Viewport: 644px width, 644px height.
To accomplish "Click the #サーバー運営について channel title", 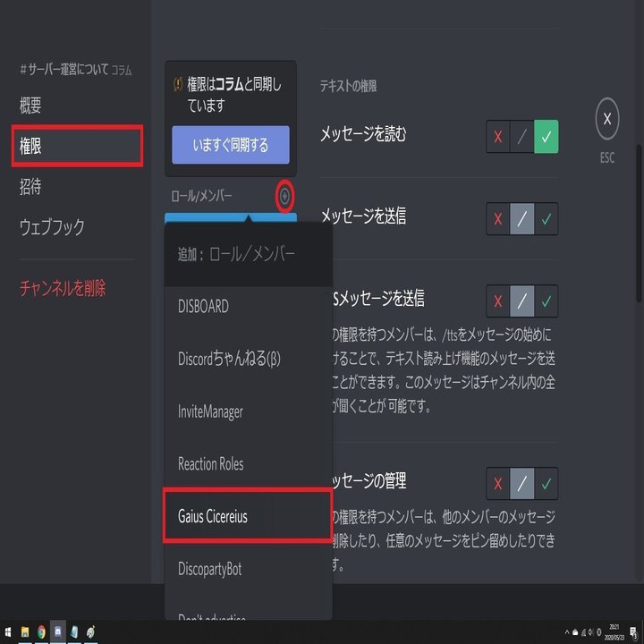I will [64, 69].
